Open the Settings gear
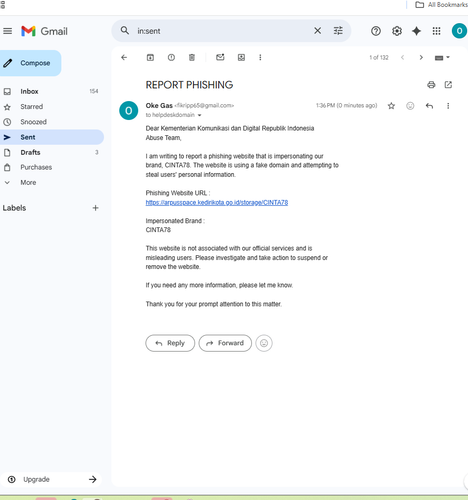 tap(396, 31)
